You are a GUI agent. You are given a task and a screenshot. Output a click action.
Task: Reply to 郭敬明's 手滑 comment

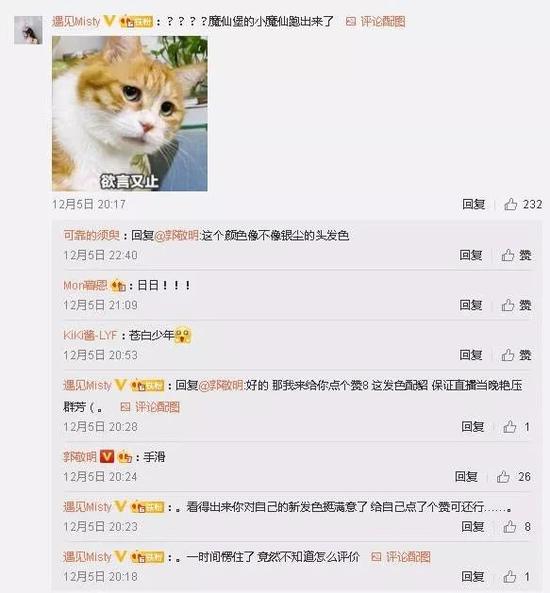(x=466, y=477)
